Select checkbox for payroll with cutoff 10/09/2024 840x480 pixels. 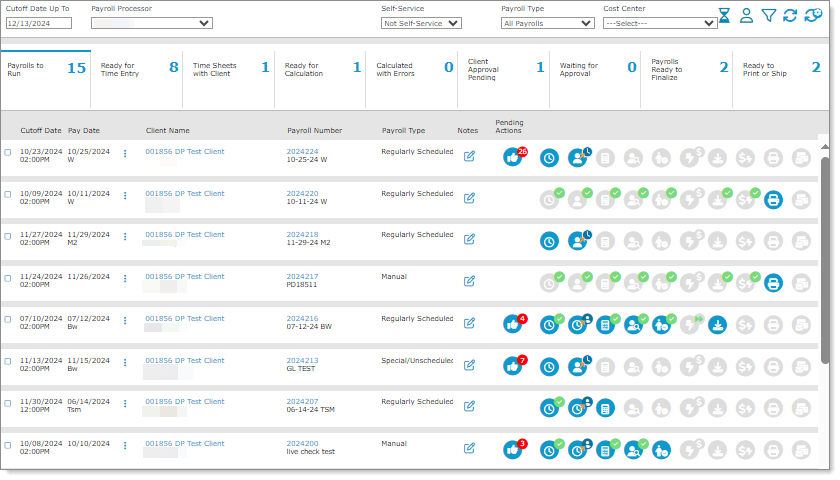pos(8,194)
